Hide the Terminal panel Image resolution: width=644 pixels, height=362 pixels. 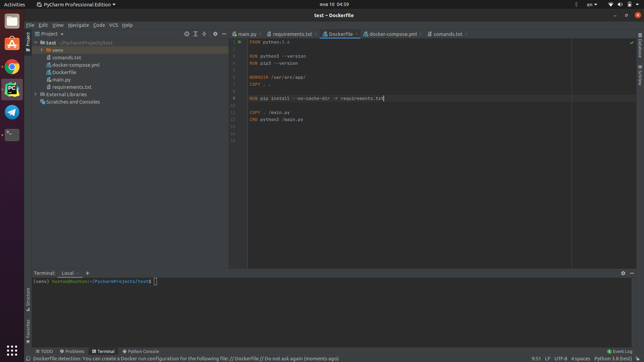(632, 273)
